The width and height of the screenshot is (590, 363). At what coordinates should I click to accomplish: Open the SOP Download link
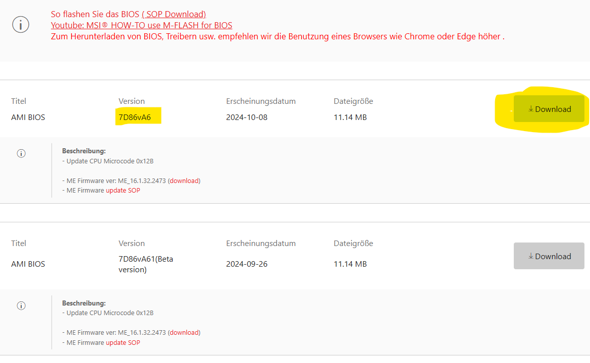coord(174,14)
